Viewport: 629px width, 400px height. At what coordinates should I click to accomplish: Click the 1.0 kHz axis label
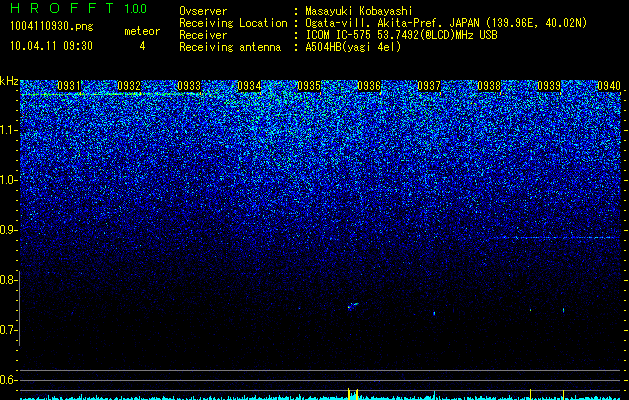tap(8, 180)
